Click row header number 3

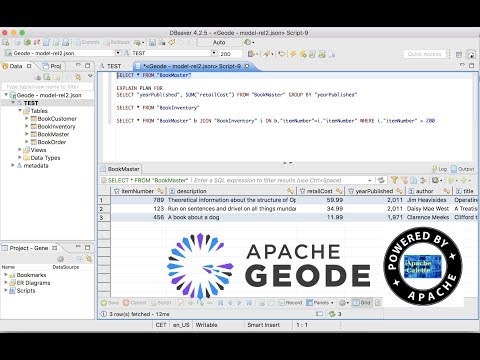pos(104,217)
